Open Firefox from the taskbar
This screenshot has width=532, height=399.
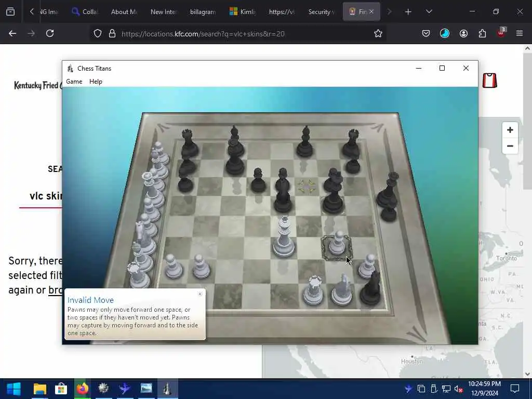click(83, 389)
